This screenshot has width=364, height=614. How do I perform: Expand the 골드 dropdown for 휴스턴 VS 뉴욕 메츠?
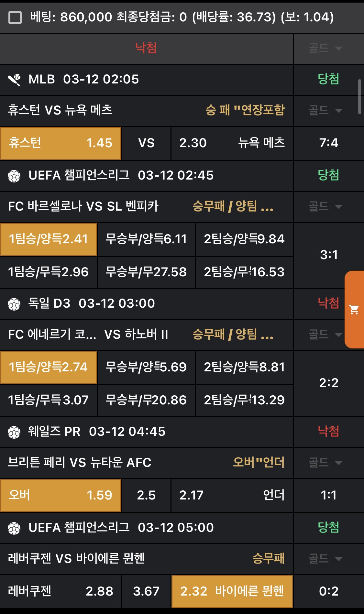coord(325,111)
